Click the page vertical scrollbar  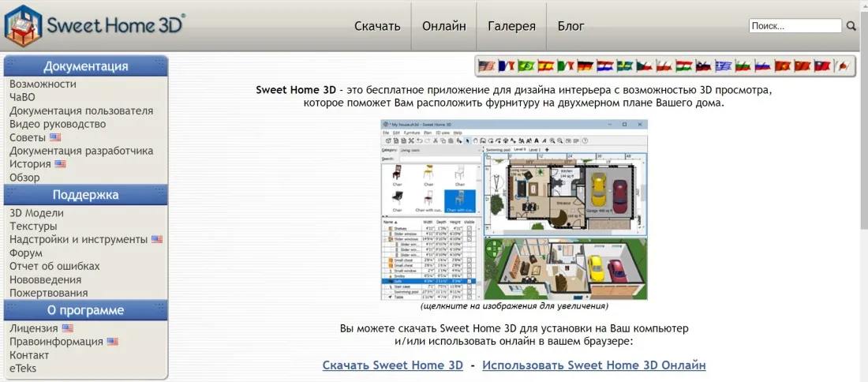coord(863,138)
